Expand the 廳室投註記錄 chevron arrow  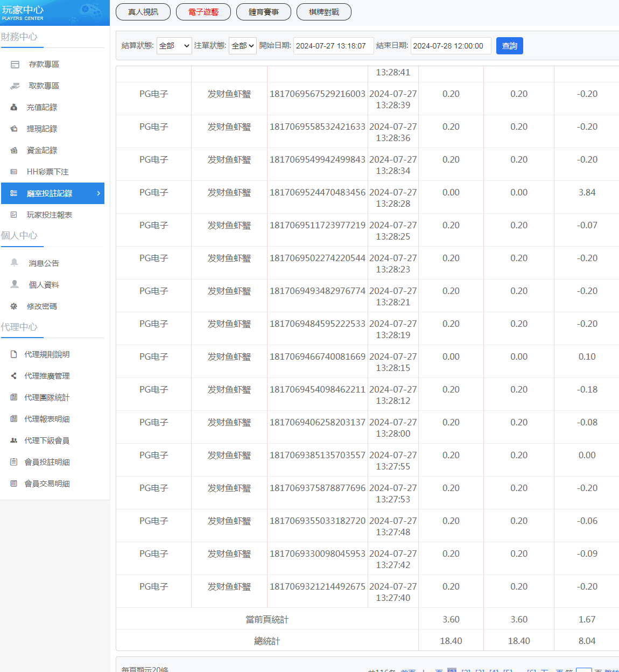coord(99,193)
